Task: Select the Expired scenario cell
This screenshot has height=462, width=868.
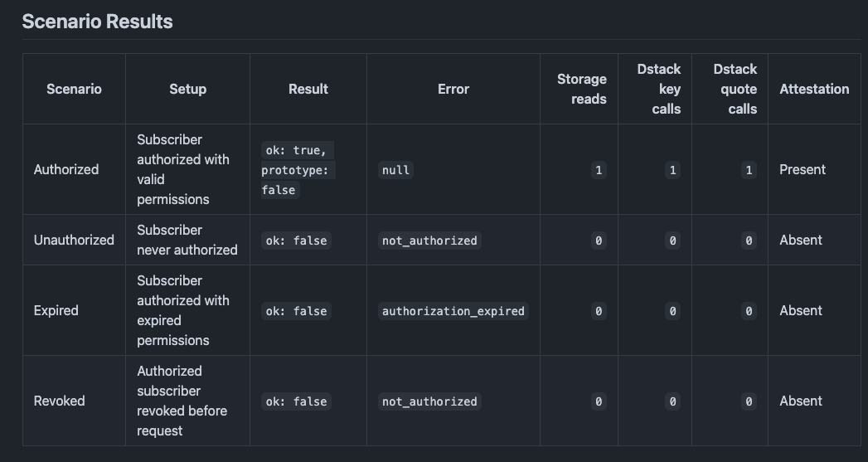Action: tap(56, 310)
